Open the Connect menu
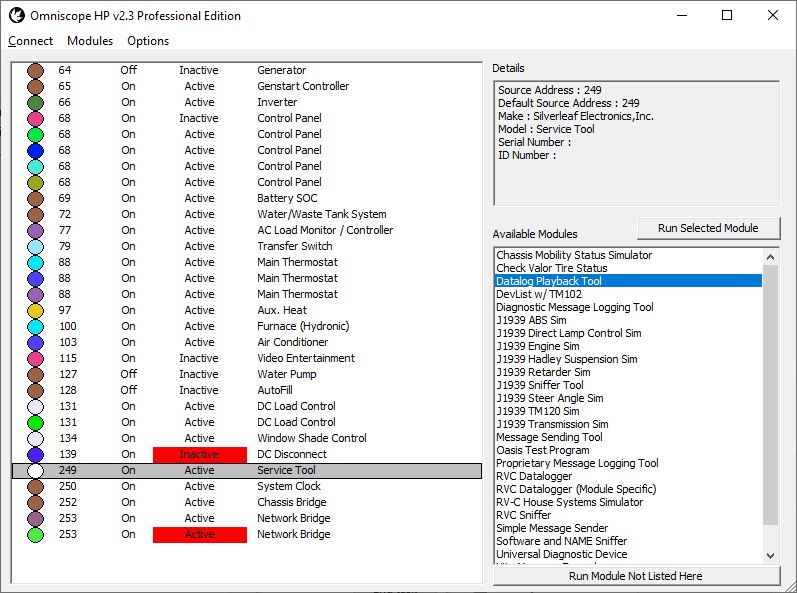797x593 pixels. tap(30, 41)
